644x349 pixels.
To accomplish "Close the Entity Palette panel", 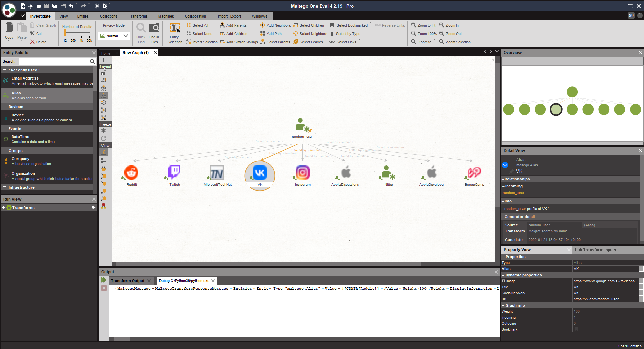I will tap(94, 53).
